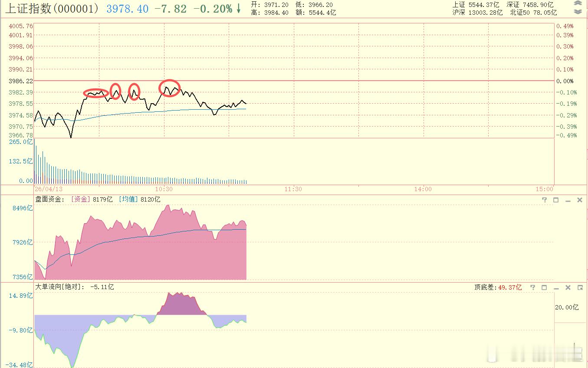Viewport: 588px width, 368px height.
Task: Click the 15:00 time axis label
Action: click(545, 189)
